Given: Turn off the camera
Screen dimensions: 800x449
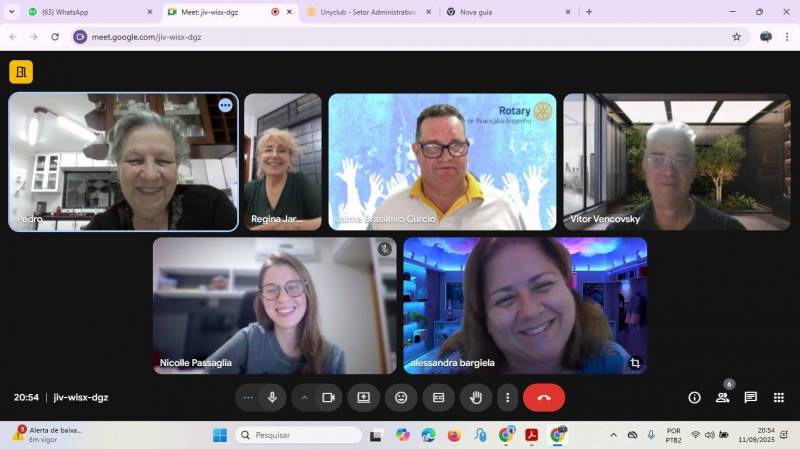Looking at the screenshot, I should click(327, 397).
